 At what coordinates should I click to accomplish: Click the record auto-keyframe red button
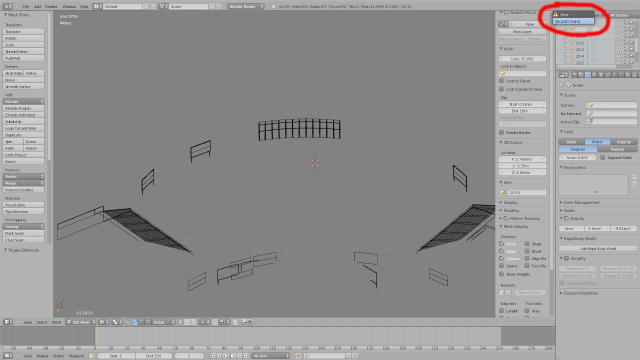298,356
